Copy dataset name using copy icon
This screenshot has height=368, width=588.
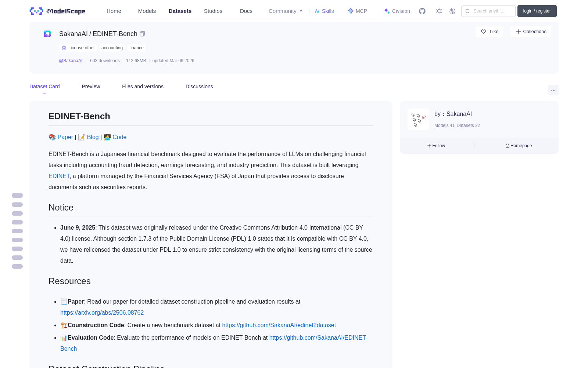(142, 34)
